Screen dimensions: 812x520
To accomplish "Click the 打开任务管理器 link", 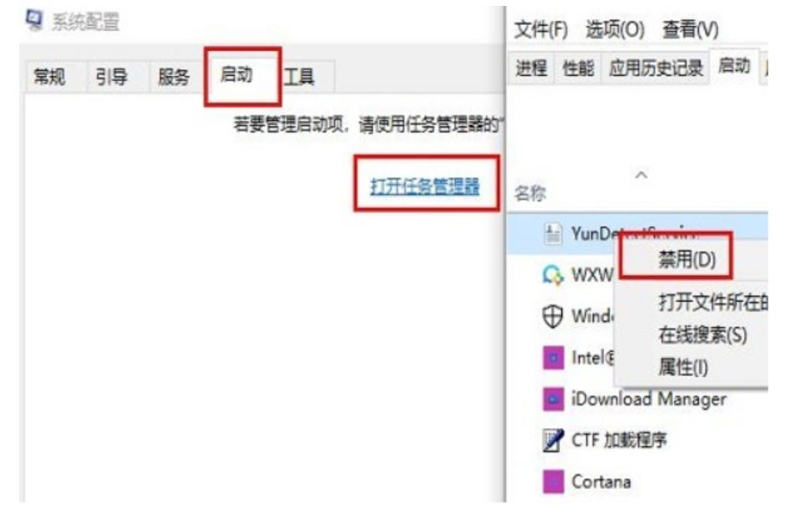I will pyautogui.click(x=425, y=186).
